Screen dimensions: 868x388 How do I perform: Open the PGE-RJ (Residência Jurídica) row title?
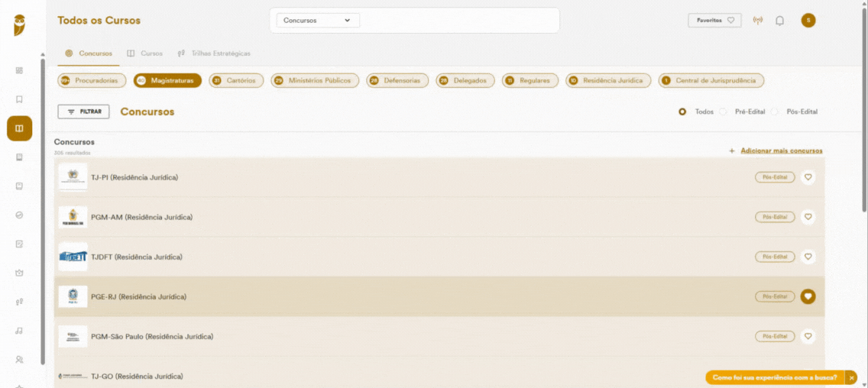139,296
